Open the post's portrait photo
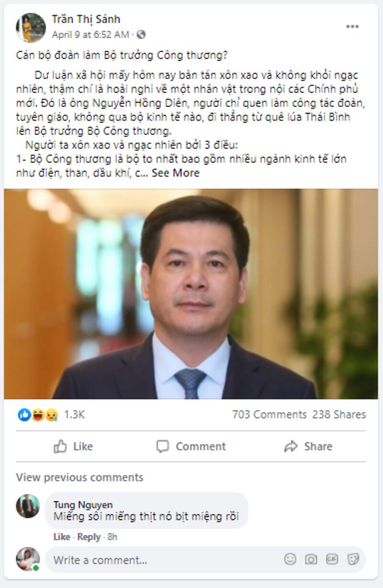The width and height of the screenshot is (383, 588). [x=191, y=294]
